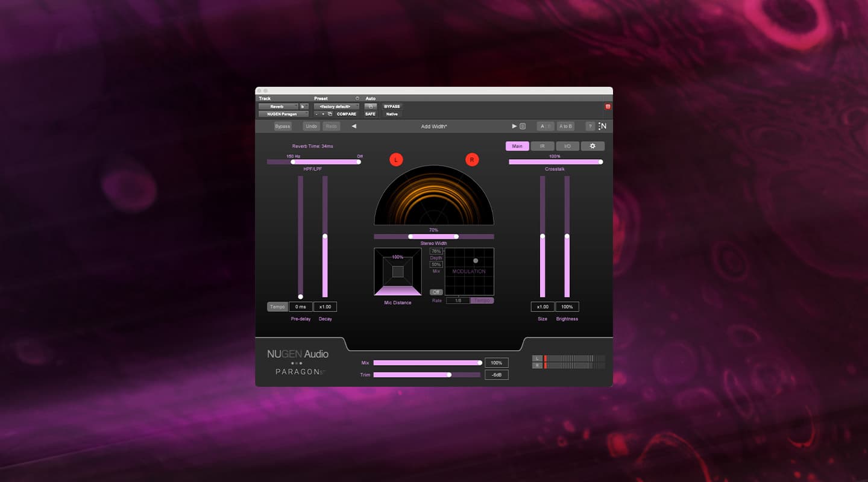The height and width of the screenshot is (482, 868).
Task: Open the insert 'b' selector dropdown
Action: (x=304, y=107)
